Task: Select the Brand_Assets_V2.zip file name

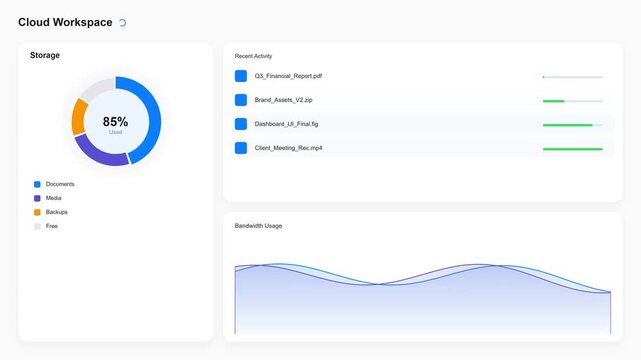Action: (283, 100)
